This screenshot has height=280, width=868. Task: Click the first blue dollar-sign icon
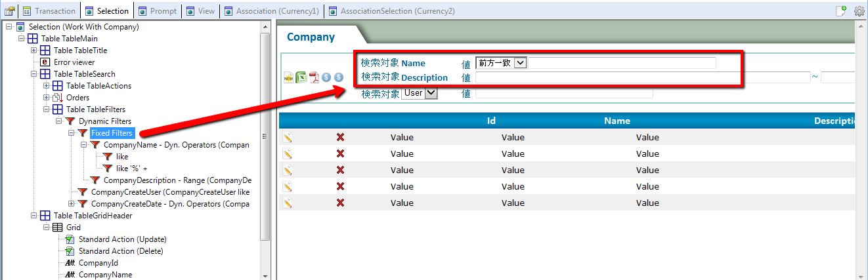(326, 77)
